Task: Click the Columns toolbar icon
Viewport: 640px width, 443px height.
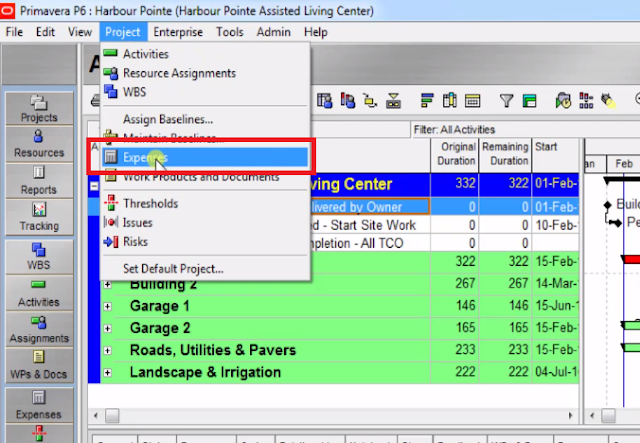Action: [x=449, y=100]
